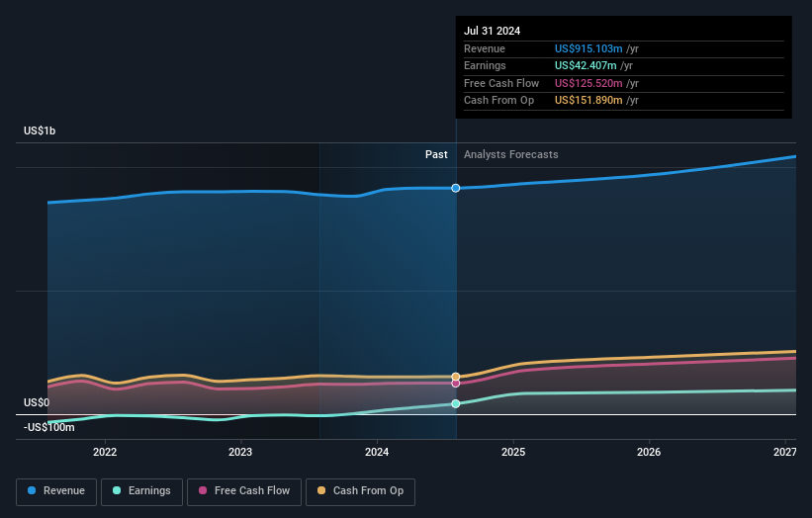Image resolution: width=812 pixels, height=518 pixels.
Task: Click the teal Earnings legend dot
Action: pos(117,490)
